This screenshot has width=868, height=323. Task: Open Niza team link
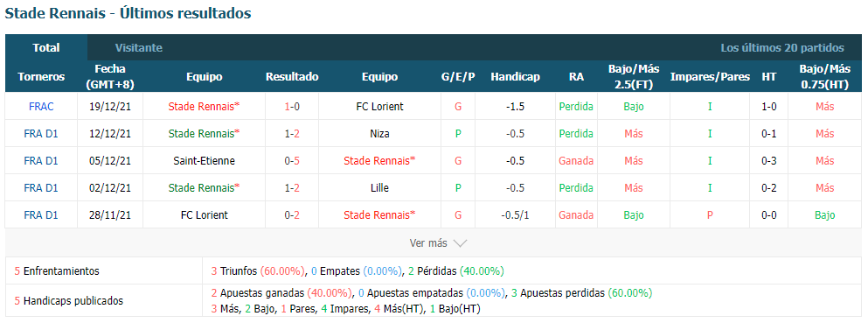pyautogui.click(x=379, y=134)
